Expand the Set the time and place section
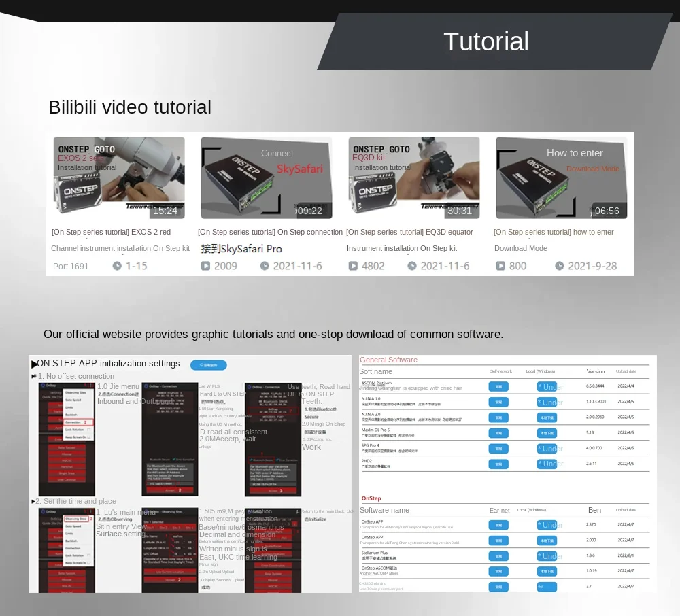680x616 pixels. 33,502
